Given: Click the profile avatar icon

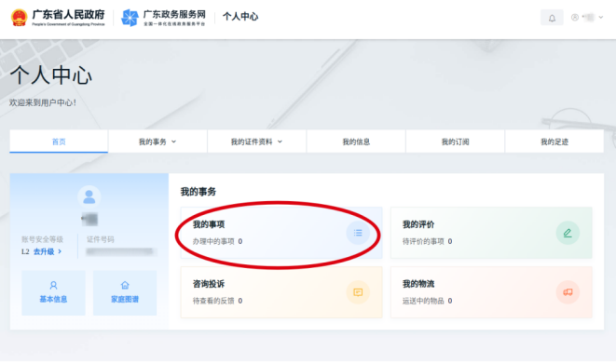Looking at the screenshot, I should coord(89,196).
